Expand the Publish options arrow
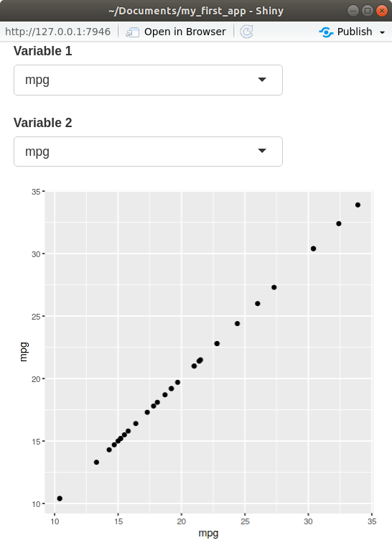The image size is (392, 553). tap(382, 32)
